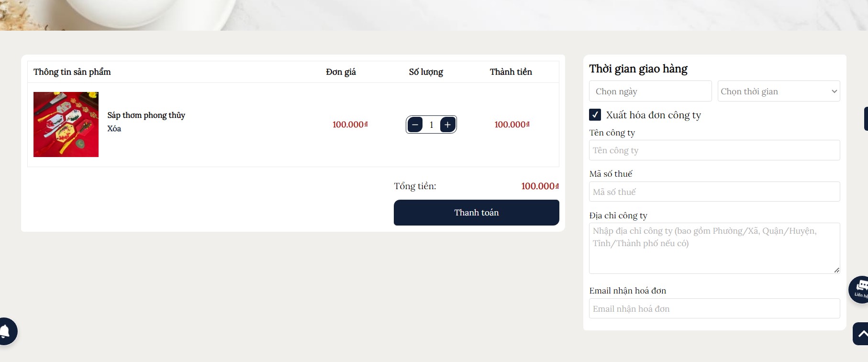Image resolution: width=868 pixels, height=362 pixels.
Task: Focus the Tên công ty input field
Action: pos(714,150)
